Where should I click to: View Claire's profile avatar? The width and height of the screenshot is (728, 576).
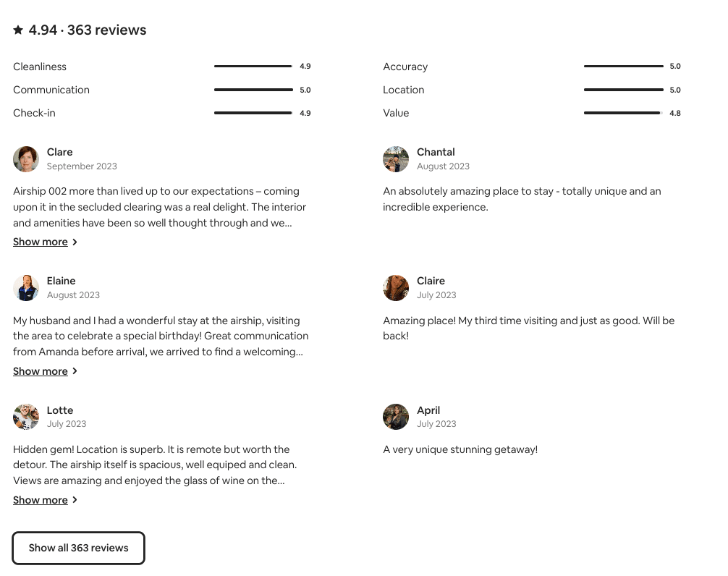[x=396, y=288]
